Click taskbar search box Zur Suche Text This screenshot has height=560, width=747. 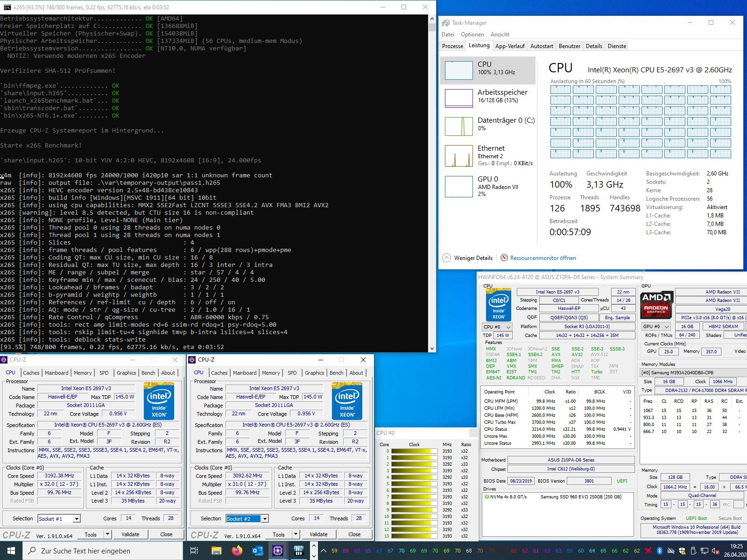(103, 551)
